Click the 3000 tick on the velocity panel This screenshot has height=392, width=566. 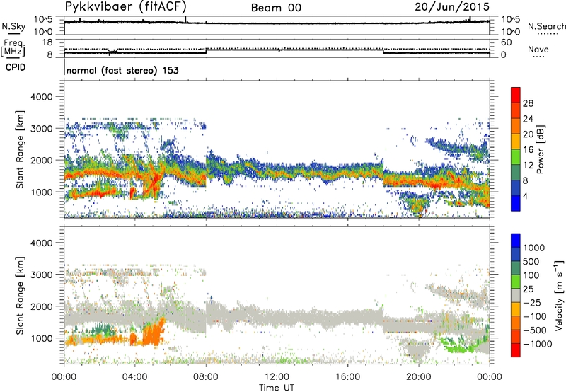(x=41, y=275)
